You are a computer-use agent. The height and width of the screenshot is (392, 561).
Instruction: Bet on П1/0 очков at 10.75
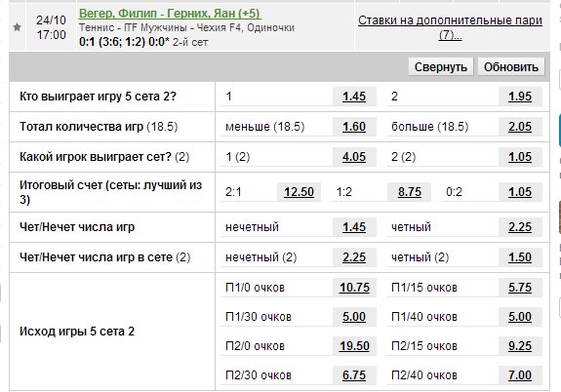tap(354, 288)
